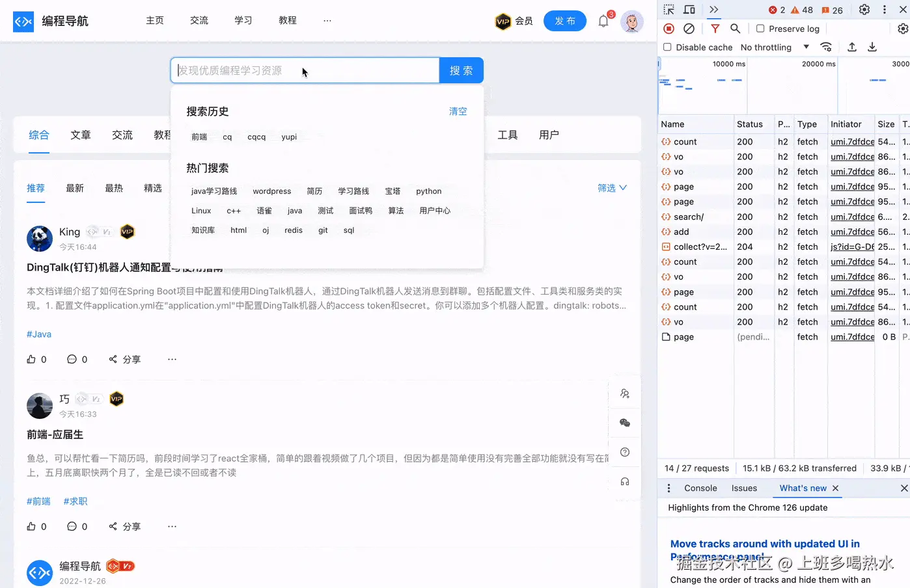The height and width of the screenshot is (588, 910).
Task: Open DevTools three-dot customize menu
Action: click(x=885, y=10)
